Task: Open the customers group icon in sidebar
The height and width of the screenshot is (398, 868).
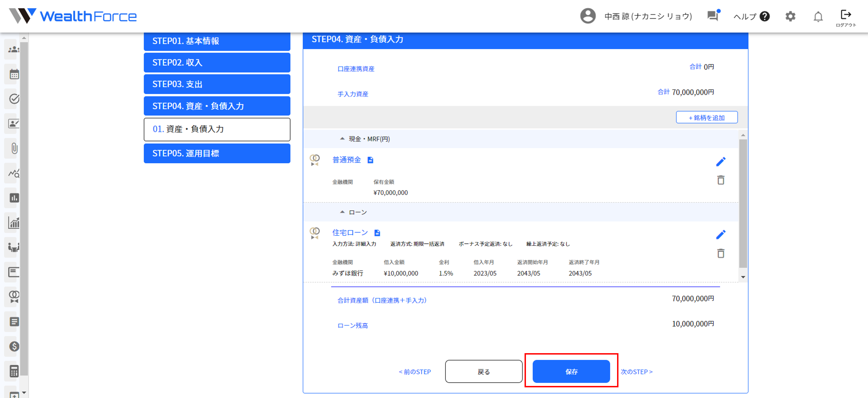Action: [x=13, y=50]
